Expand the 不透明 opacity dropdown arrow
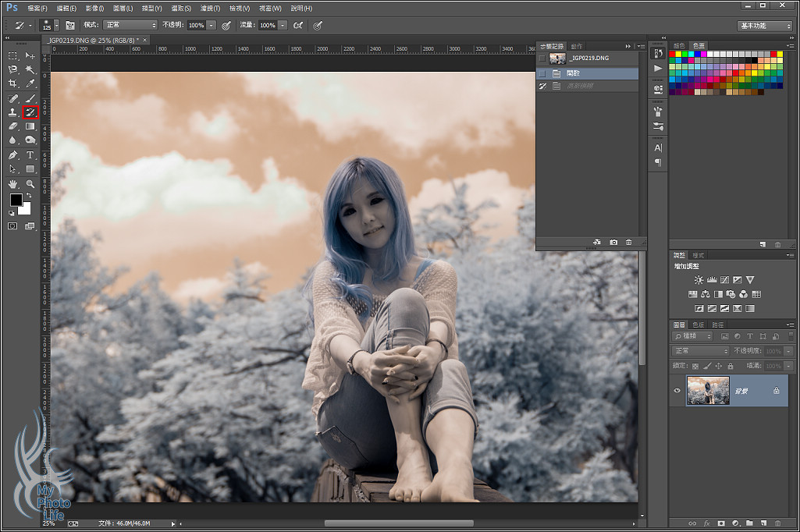Viewport: 800px width, 532px height. coord(211,25)
